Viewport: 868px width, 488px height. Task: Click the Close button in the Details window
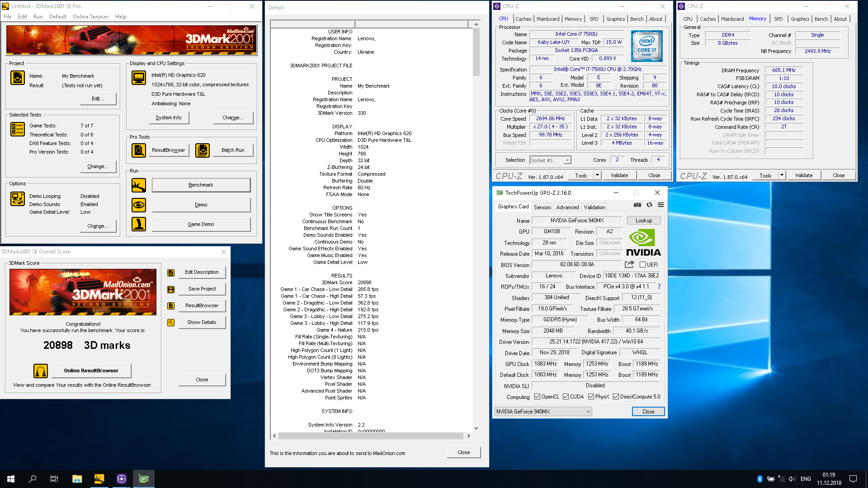(463, 452)
